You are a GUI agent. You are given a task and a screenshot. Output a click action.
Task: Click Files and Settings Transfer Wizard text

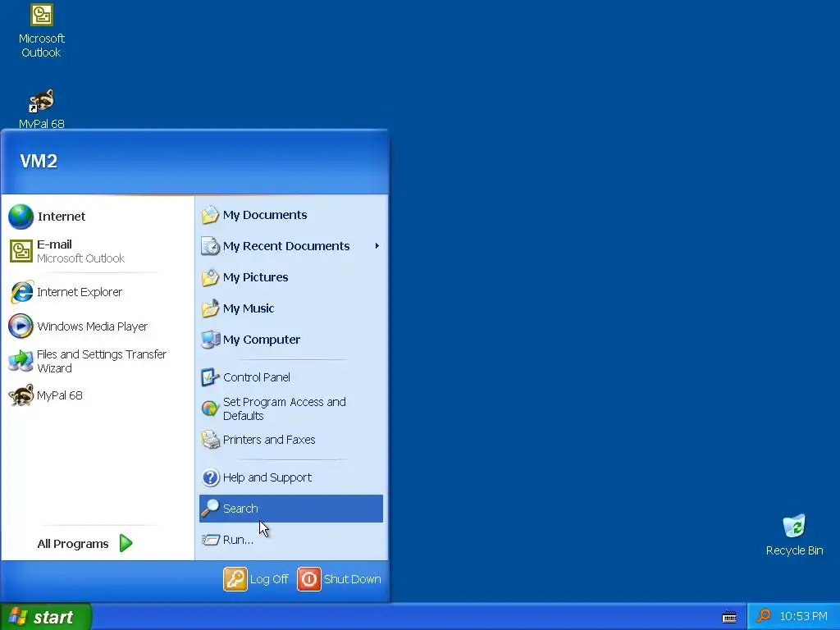pos(102,361)
